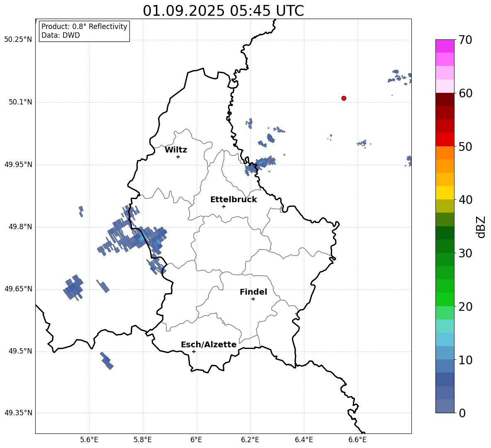
Task: Select the orange 50 dBZ colorbar band
Action: coord(445,153)
